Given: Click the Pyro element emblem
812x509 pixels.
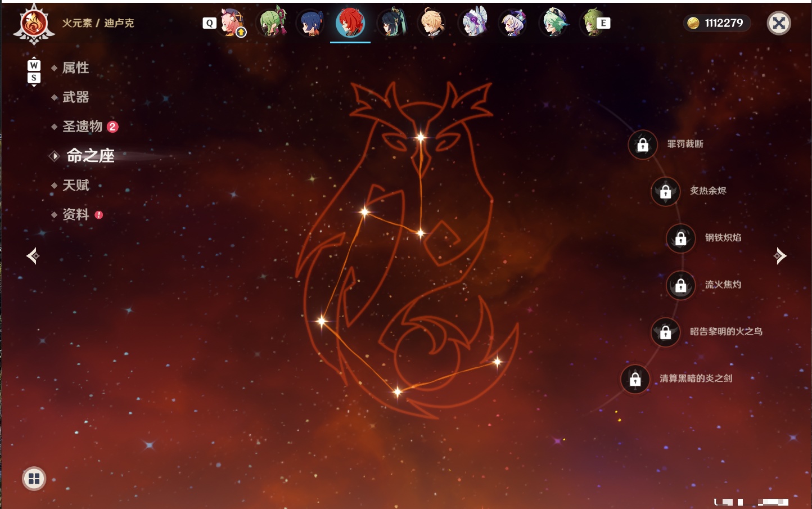Looking at the screenshot, I should coord(34,24).
